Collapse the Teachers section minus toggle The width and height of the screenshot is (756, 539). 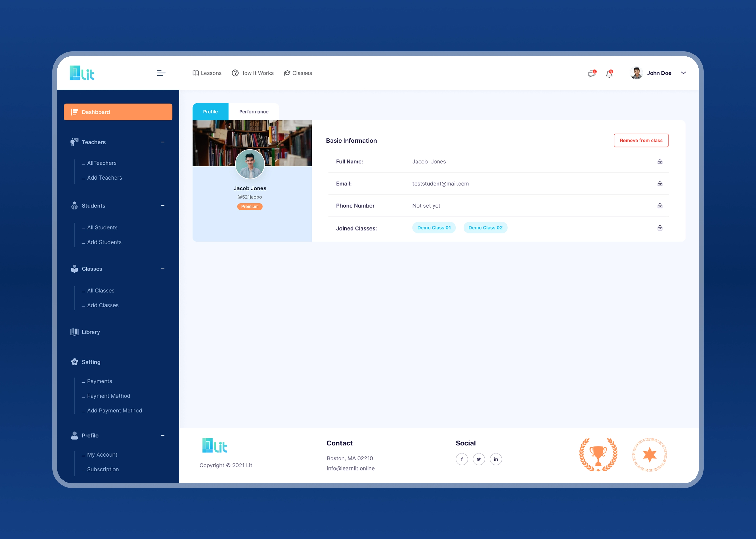click(x=163, y=142)
